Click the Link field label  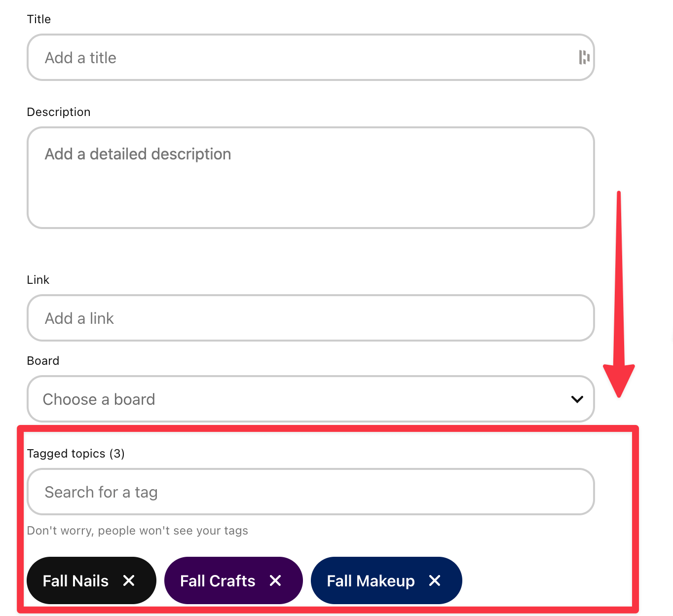point(38,280)
